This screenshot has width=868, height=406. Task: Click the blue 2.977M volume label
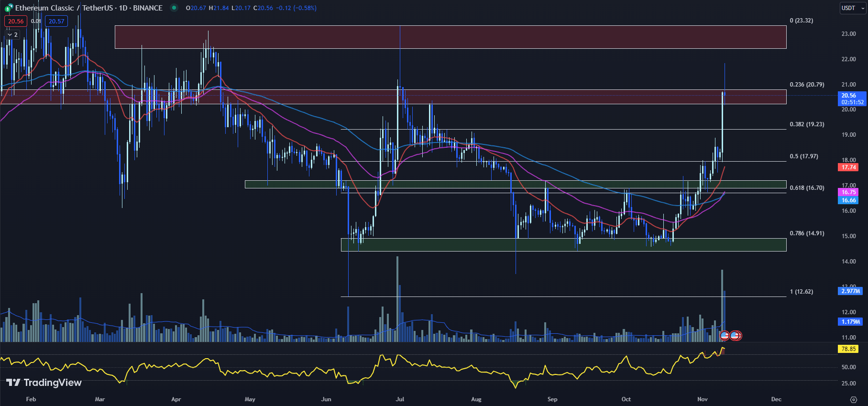pyautogui.click(x=851, y=291)
